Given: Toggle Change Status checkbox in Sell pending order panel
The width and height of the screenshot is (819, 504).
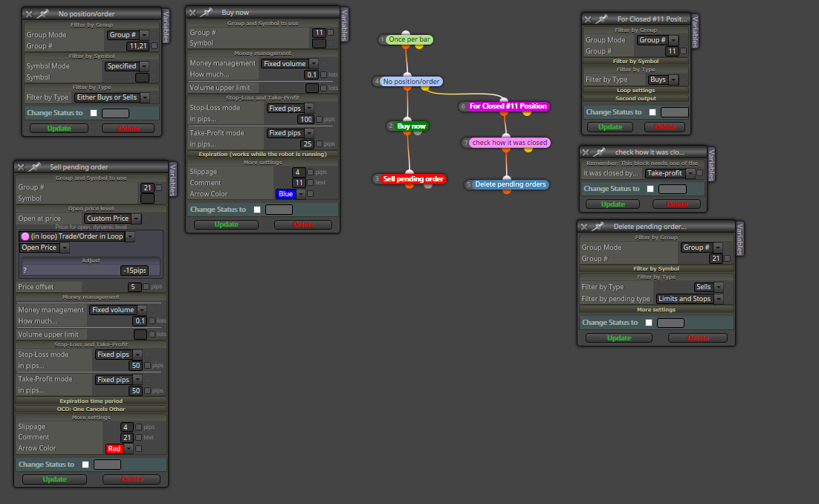Looking at the screenshot, I should 85,465.
